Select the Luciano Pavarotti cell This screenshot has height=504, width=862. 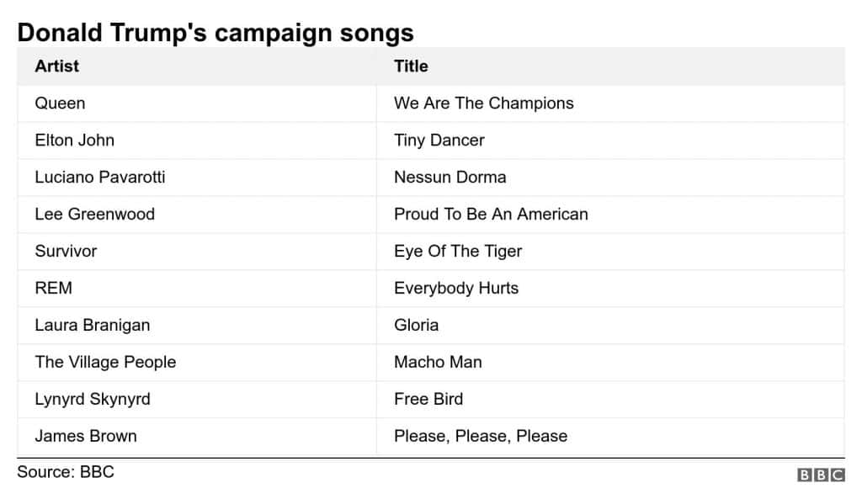click(99, 178)
